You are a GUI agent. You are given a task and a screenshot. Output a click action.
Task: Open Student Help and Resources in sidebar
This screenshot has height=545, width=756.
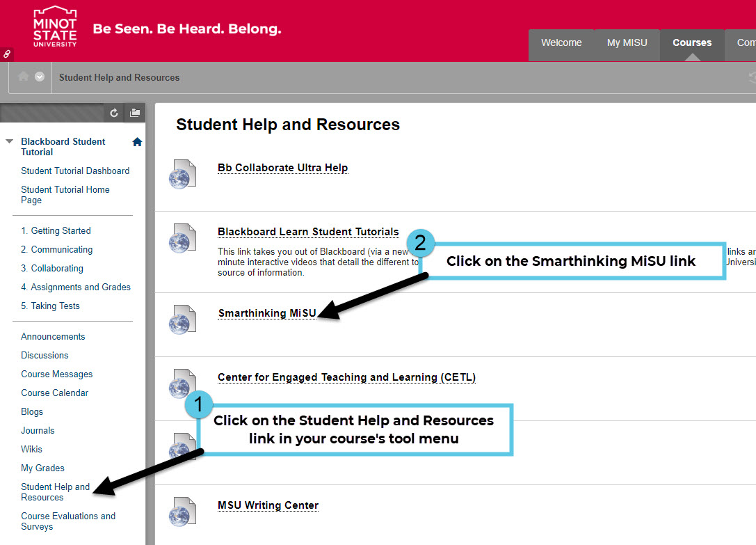click(x=55, y=492)
